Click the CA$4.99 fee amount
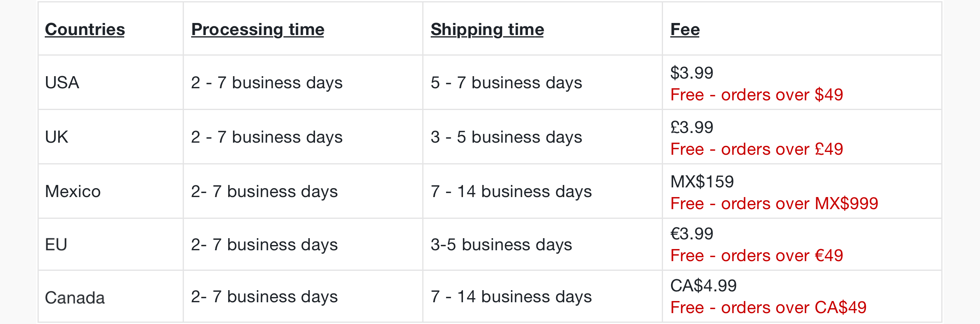 (703, 286)
